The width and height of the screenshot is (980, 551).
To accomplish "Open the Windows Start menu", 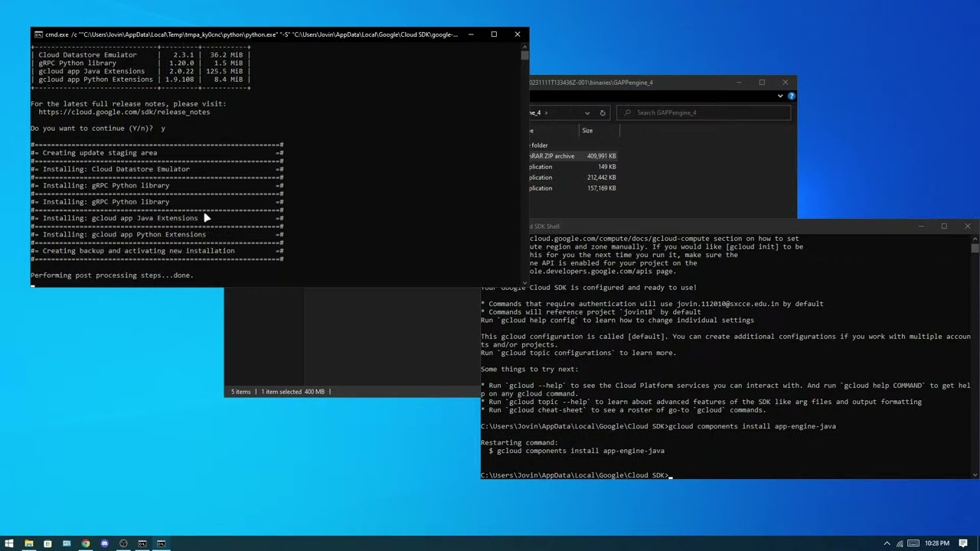I will [x=9, y=543].
